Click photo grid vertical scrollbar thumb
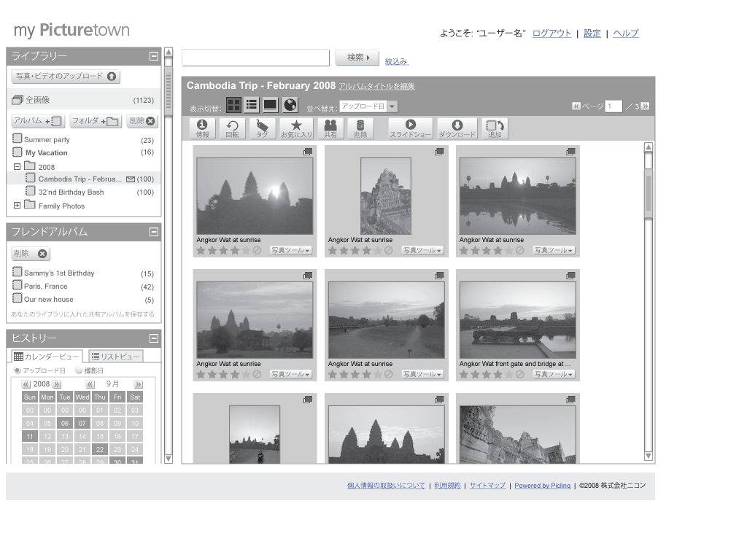 coord(649,193)
